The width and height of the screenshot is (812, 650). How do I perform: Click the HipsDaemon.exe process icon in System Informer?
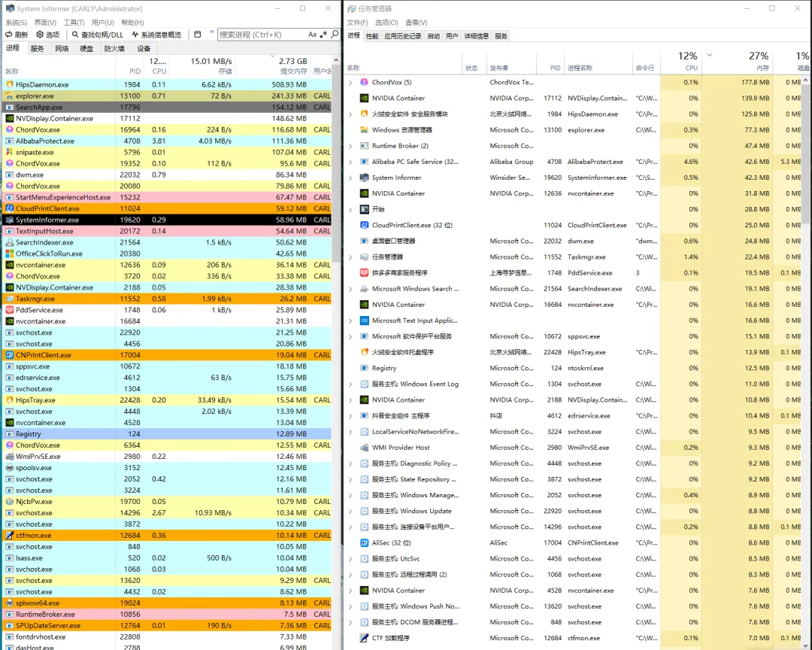click(x=9, y=84)
